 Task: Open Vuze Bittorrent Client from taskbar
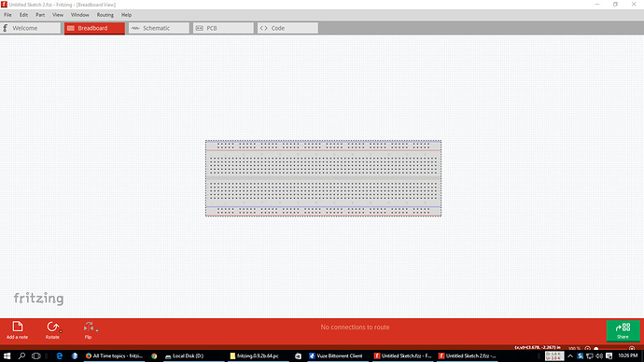pyautogui.click(x=336, y=355)
